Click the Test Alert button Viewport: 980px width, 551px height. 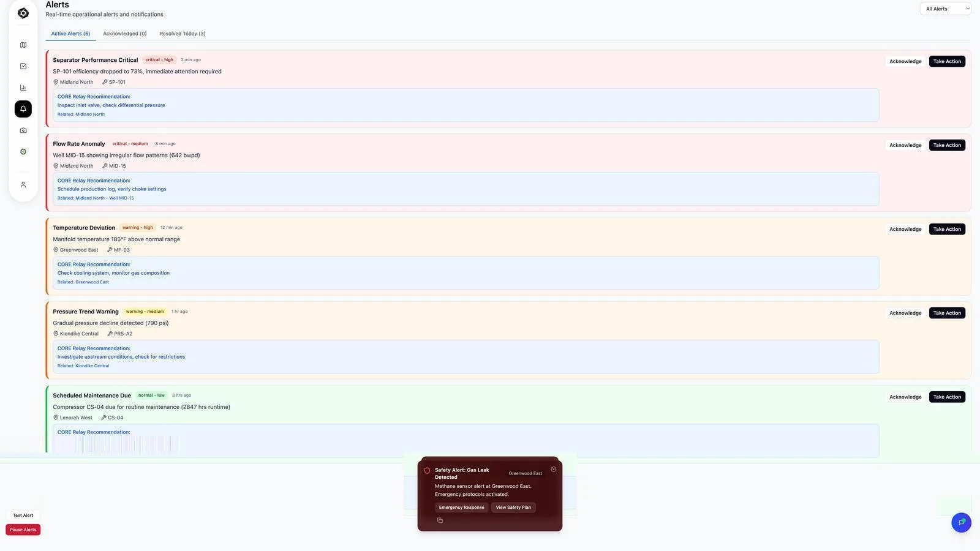tap(23, 515)
